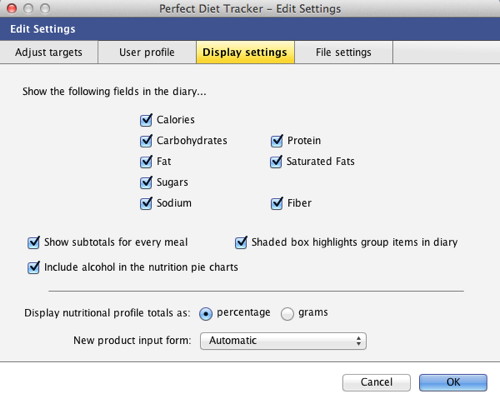This screenshot has height=404, width=500.
Task: Uncheck the Fiber checkbox
Action: coord(277,203)
